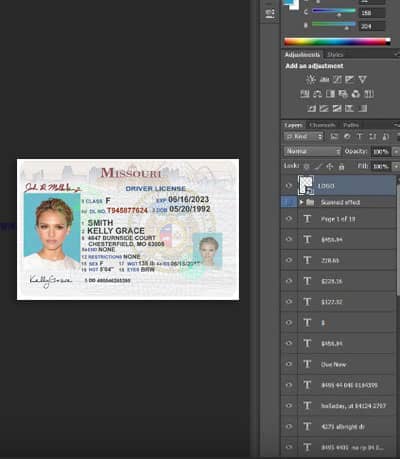Open the Opacity dropdown arrow
The width and height of the screenshot is (400, 459).
396,152
